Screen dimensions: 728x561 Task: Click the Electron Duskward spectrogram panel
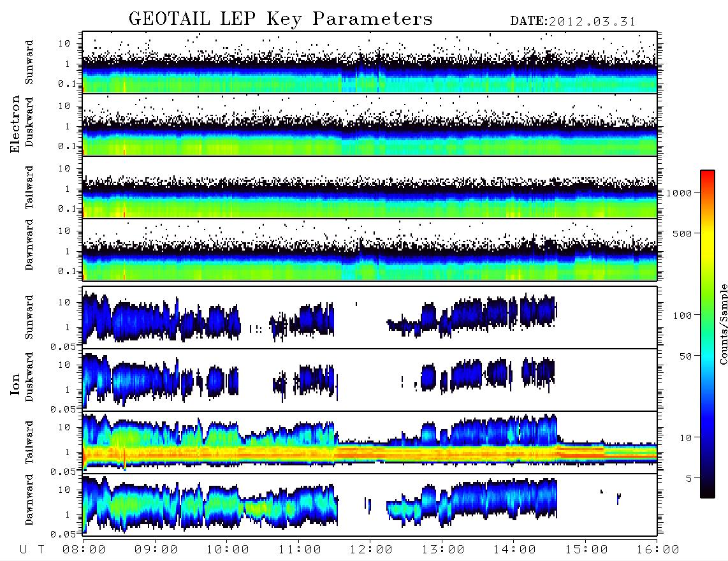pos(370,124)
